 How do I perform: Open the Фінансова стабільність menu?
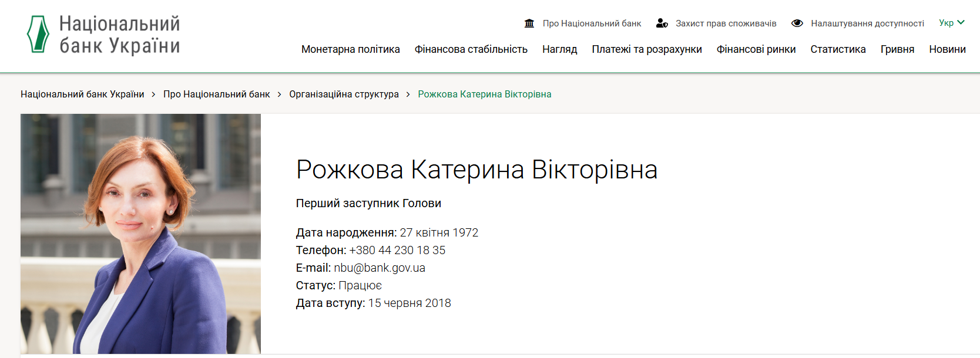click(471, 49)
